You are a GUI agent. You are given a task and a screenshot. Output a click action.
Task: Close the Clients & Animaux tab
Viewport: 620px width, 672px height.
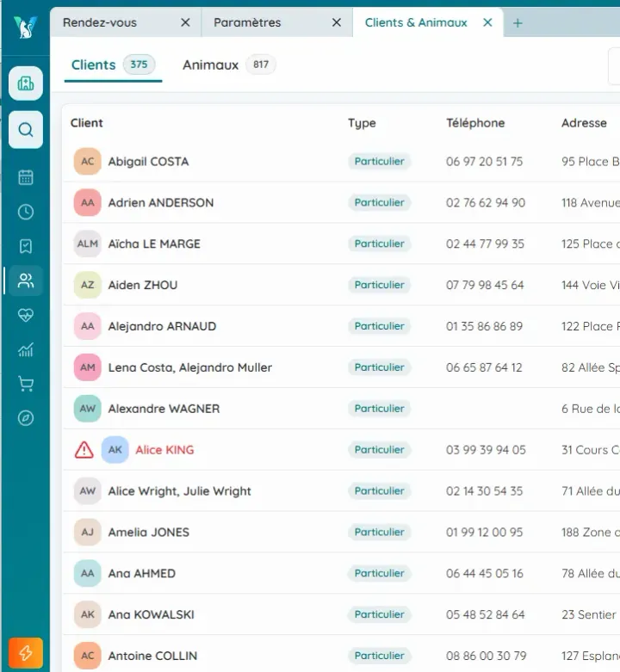487,22
